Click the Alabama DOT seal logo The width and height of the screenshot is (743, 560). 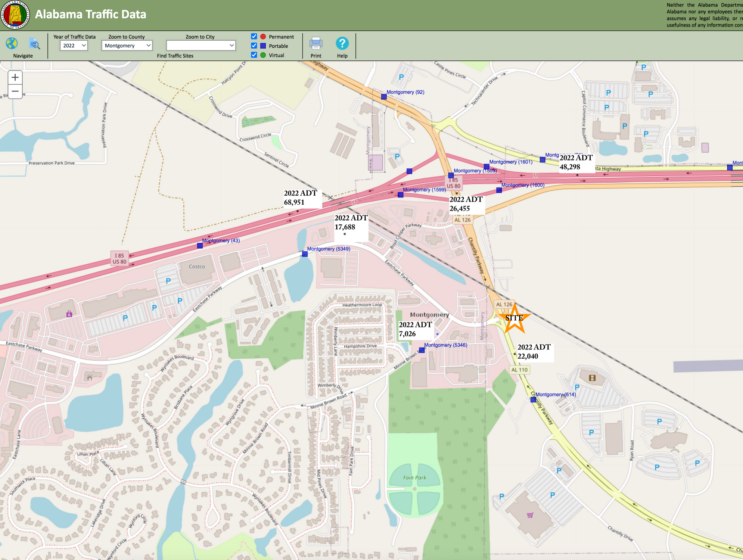(15, 15)
